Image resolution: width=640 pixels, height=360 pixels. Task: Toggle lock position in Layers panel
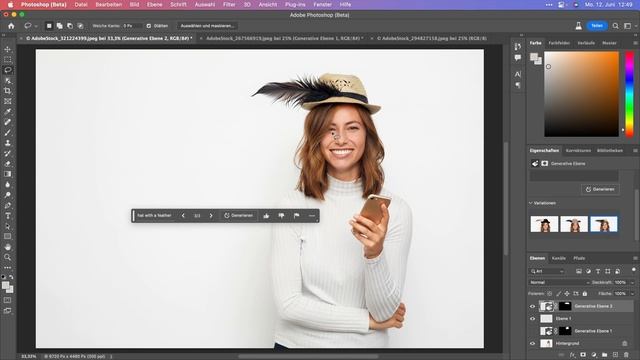(x=567, y=293)
